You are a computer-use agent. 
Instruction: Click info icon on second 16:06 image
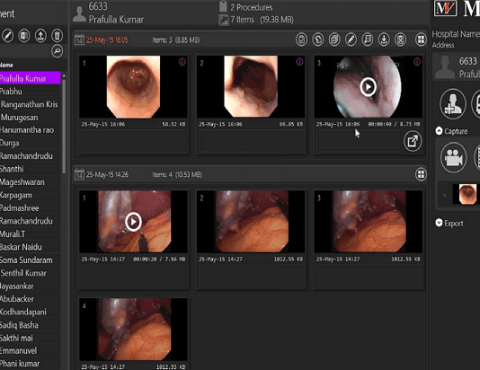point(299,62)
